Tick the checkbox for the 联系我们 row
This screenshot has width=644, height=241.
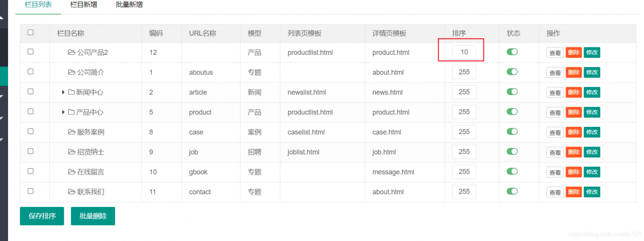[x=30, y=191]
